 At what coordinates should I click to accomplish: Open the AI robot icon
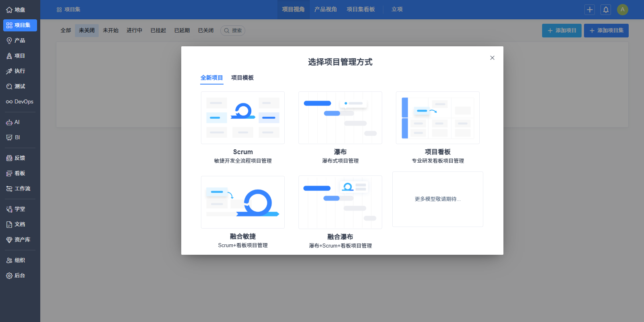(9, 122)
